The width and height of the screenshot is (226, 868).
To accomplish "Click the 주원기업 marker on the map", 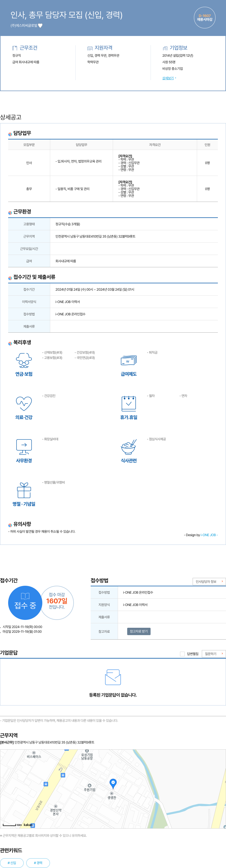I will (89, 786).
